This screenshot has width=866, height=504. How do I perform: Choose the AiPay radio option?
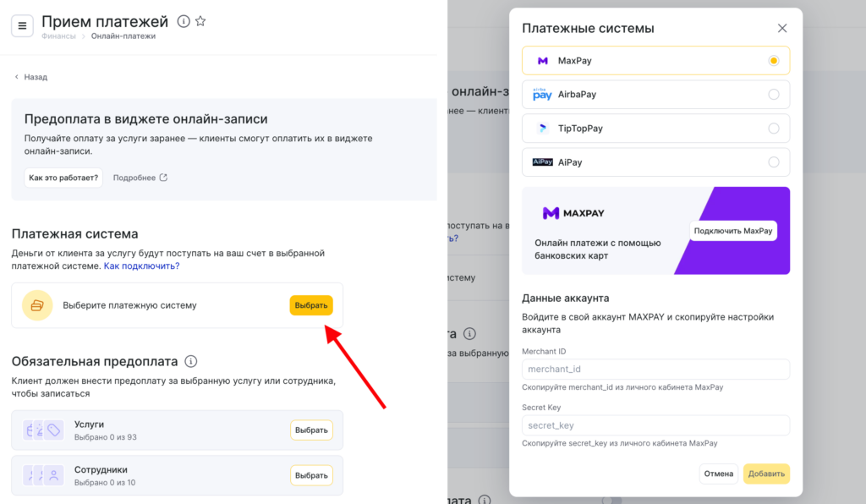click(x=773, y=162)
